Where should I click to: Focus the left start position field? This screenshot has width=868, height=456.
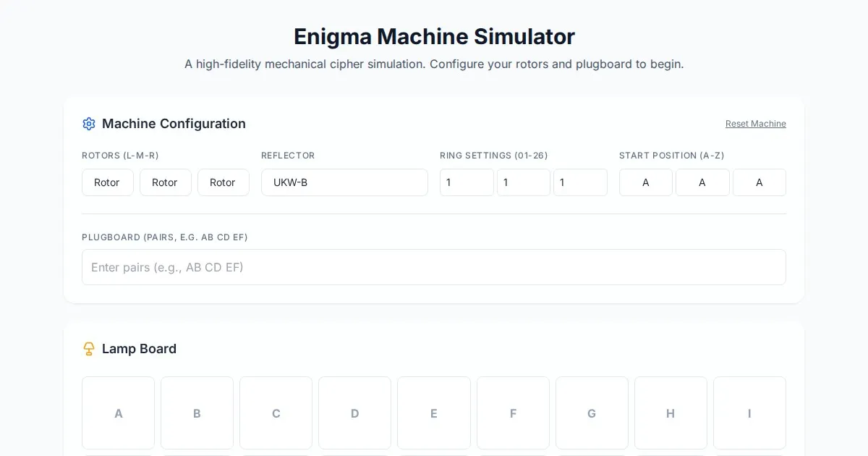point(646,182)
